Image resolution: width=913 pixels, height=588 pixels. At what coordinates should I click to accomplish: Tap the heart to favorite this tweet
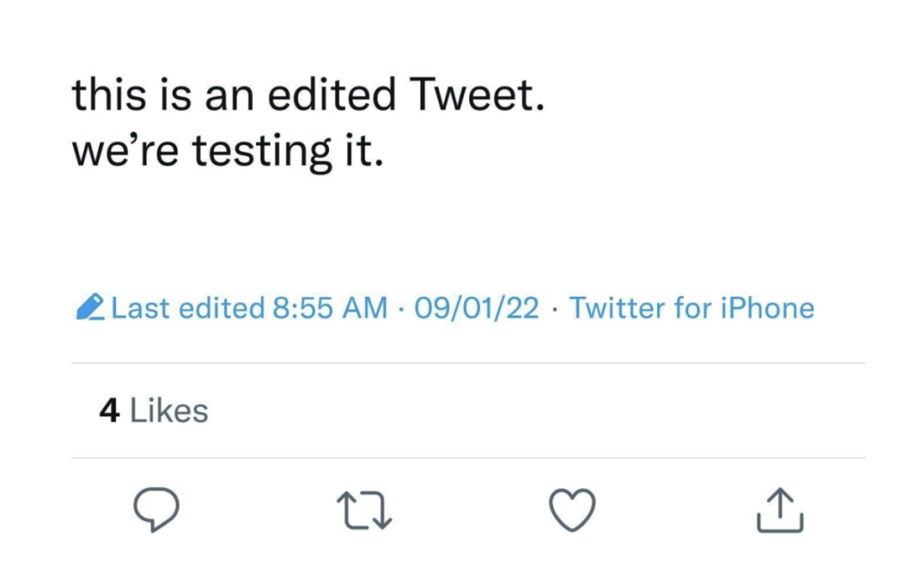[572, 510]
